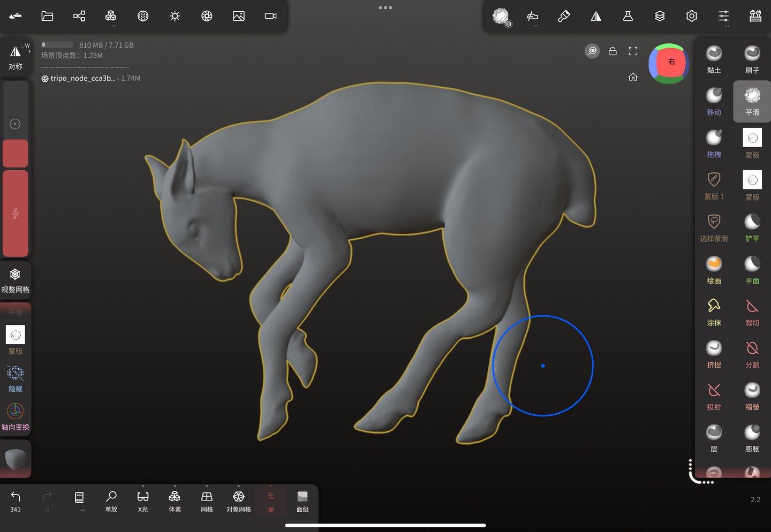Open symmetry settings in top bar
Image resolution: width=771 pixels, height=532 pixels.
(x=596, y=16)
